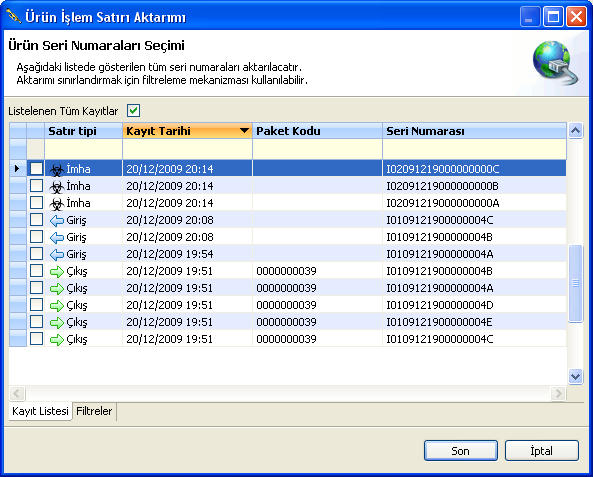This screenshot has height=477, width=593.
Task: Tick checkbox for İmha row ending 00000A
Action: (x=36, y=203)
